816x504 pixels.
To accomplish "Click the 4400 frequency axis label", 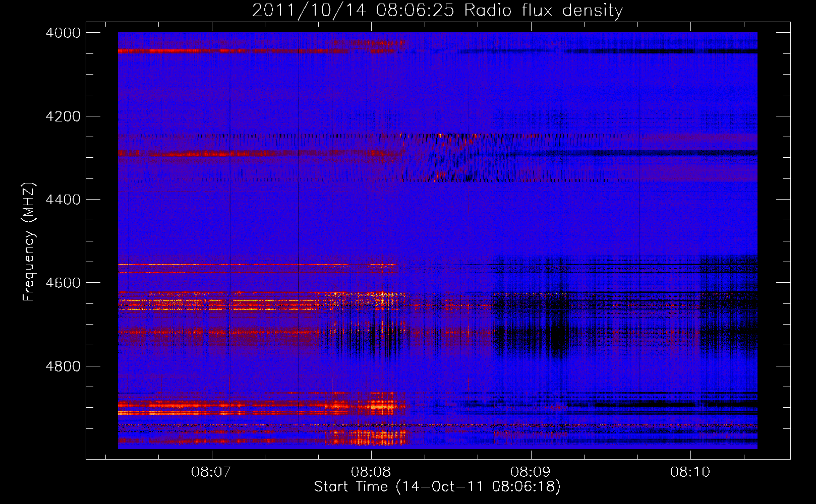I will pyautogui.click(x=63, y=200).
